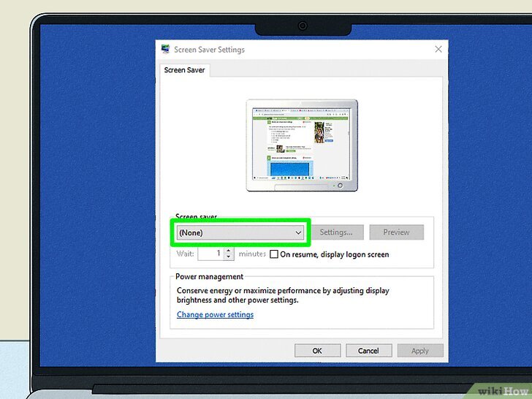This screenshot has width=532, height=399.
Task: Click the Screen Saver Settings title text
Action: [x=210, y=50]
